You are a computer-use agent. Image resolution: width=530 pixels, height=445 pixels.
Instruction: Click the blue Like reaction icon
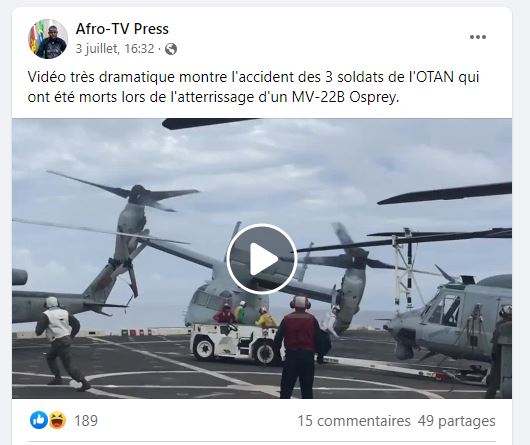click(x=39, y=420)
